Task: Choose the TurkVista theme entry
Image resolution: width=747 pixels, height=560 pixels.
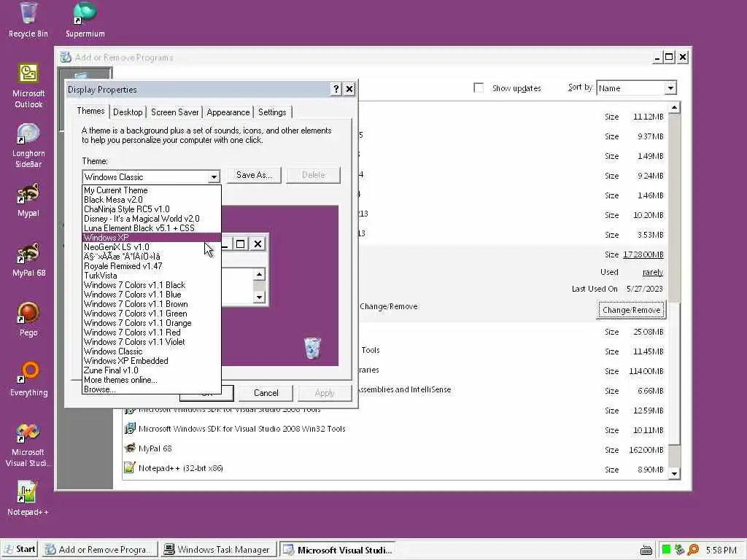Action: click(152, 275)
